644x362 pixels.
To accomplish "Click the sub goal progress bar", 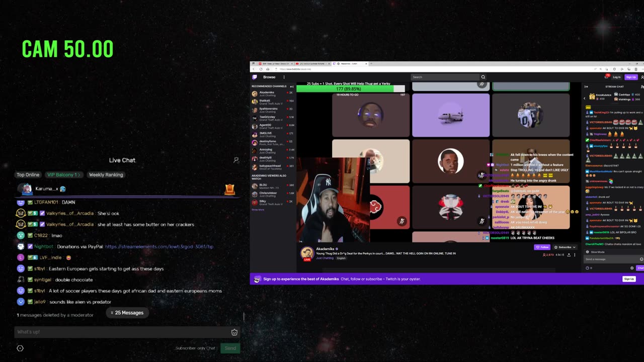I will 351,89.
